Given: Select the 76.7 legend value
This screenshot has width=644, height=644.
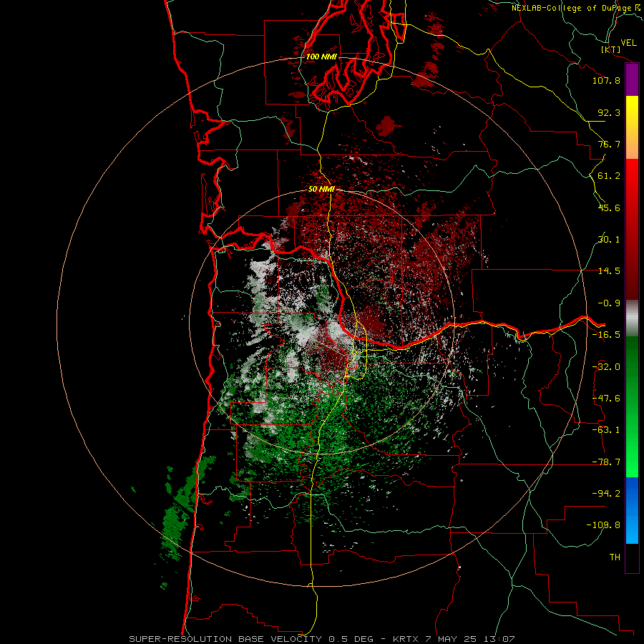Looking at the screenshot, I should click(x=609, y=144).
